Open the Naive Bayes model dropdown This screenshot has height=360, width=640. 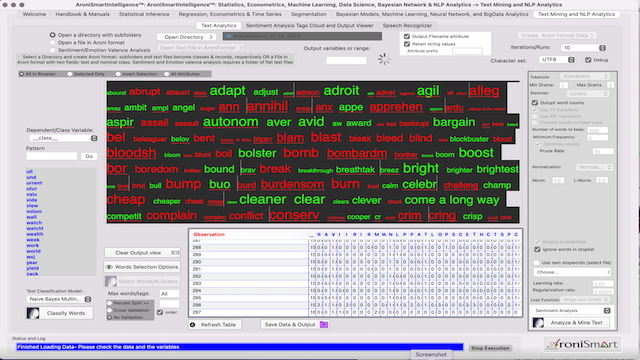59,299
